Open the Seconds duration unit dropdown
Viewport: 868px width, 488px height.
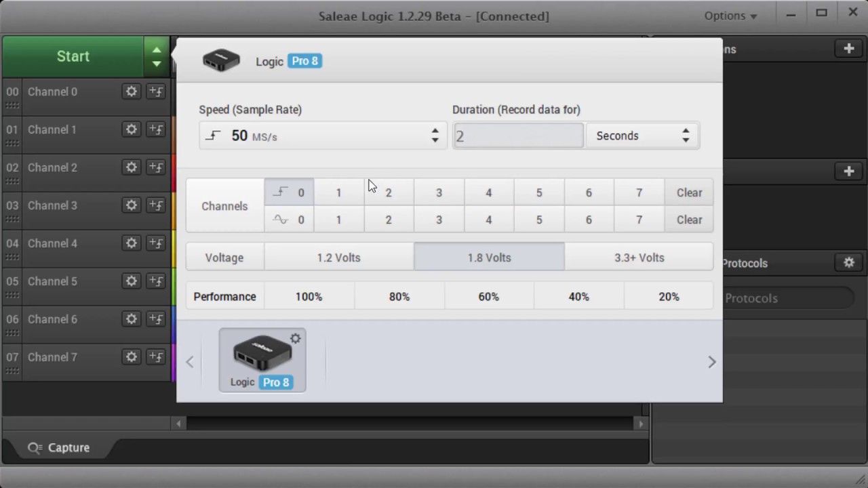click(x=642, y=136)
